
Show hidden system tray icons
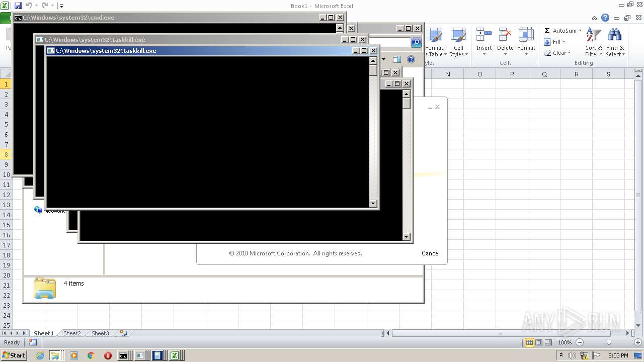coord(561,355)
